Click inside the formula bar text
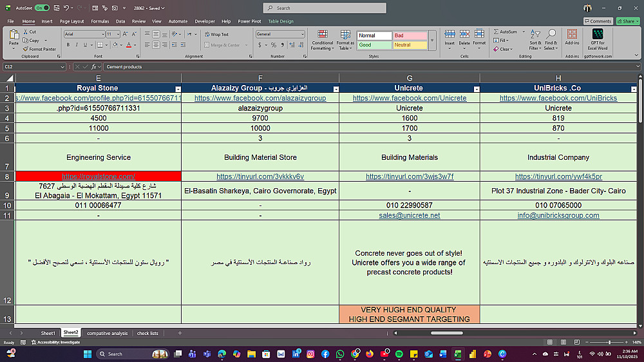The image size is (644, 362). click(124, 66)
